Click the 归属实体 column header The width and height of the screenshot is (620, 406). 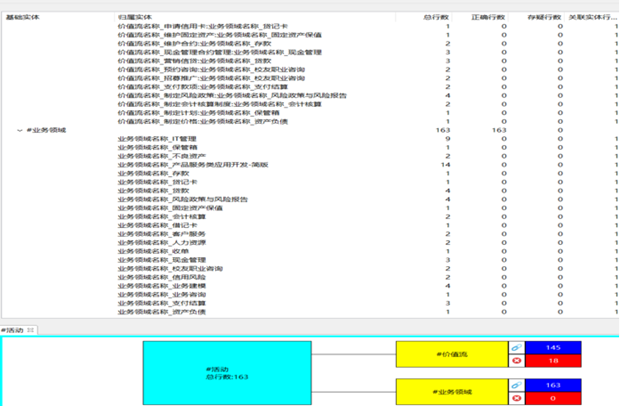pyautogui.click(x=133, y=18)
